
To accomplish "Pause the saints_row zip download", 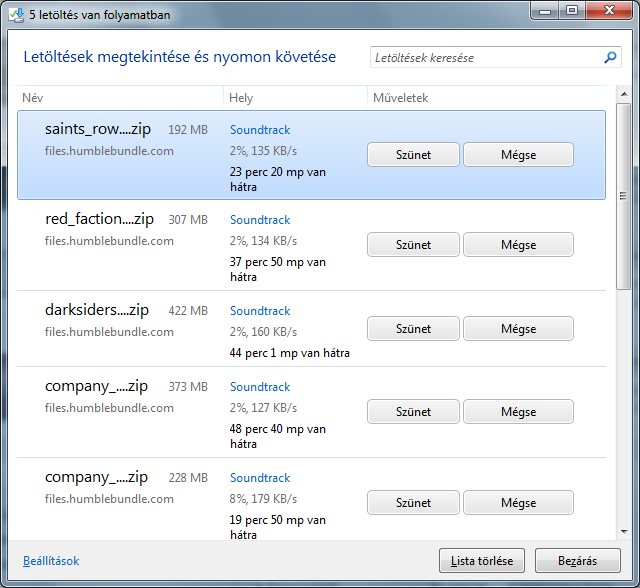I will [x=413, y=155].
